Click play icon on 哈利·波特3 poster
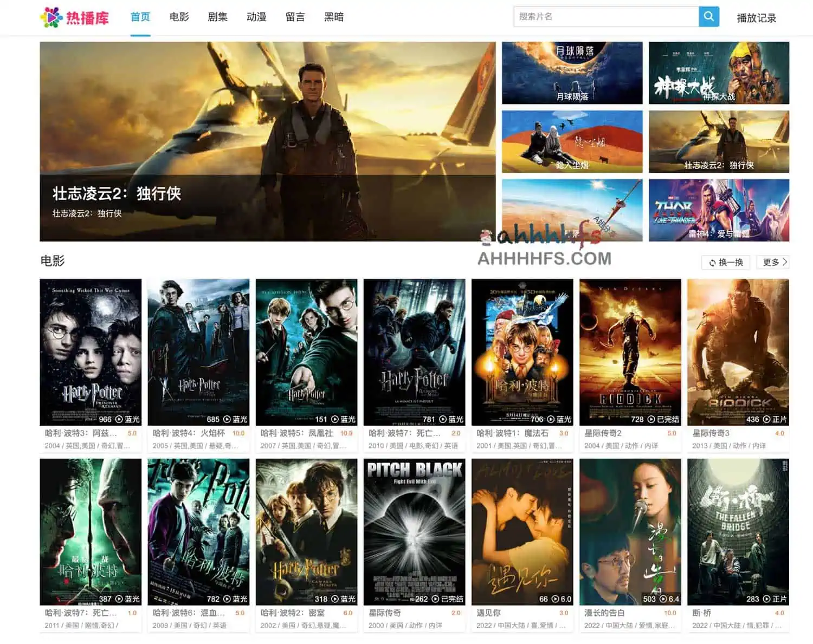This screenshot has height=644, width=813. pyautogui.click(x=118, y=419)
